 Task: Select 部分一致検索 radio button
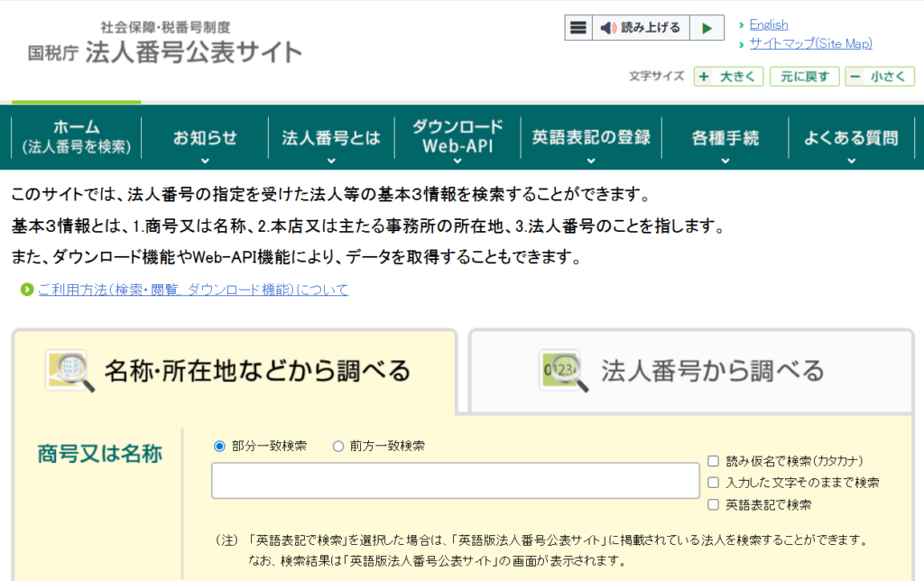pyautogui.click(x=219, y=446)
